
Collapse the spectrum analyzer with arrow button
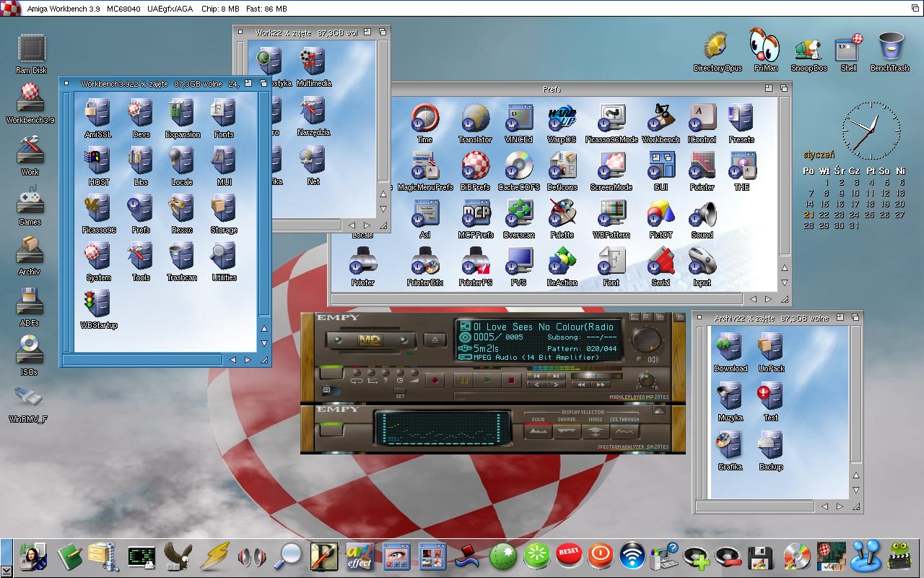coord(659,410)
